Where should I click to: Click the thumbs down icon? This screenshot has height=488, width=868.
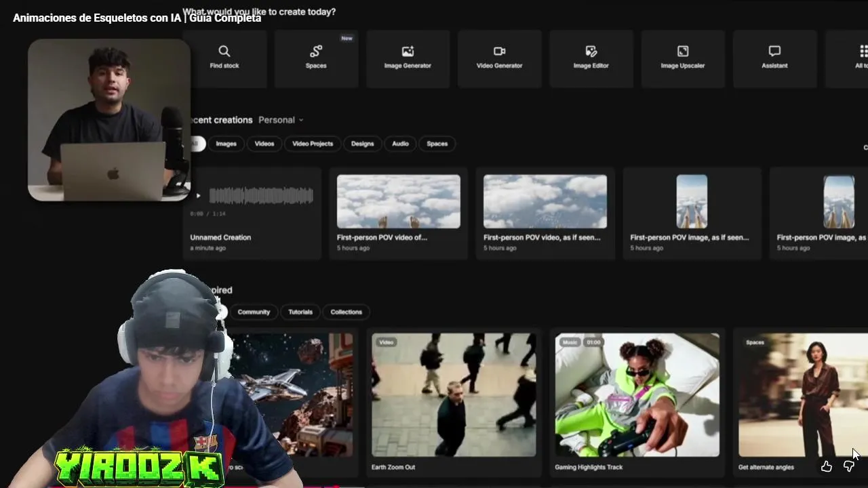848,466
